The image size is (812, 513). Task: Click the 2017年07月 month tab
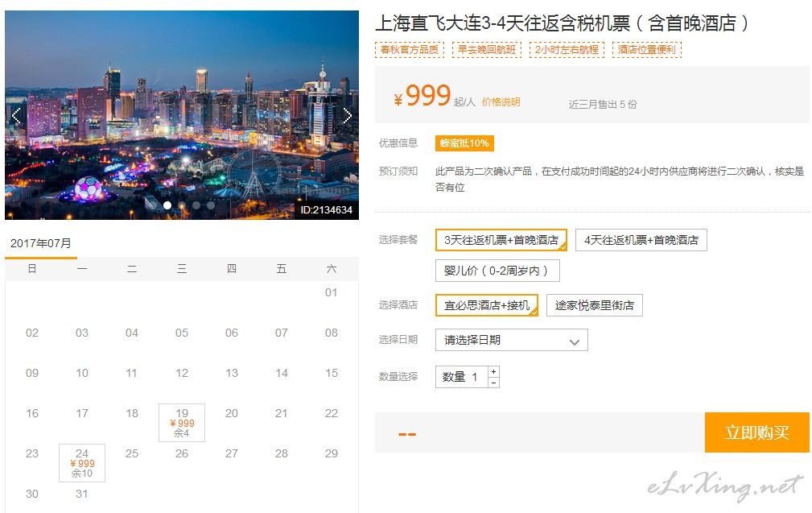point(41,243)
